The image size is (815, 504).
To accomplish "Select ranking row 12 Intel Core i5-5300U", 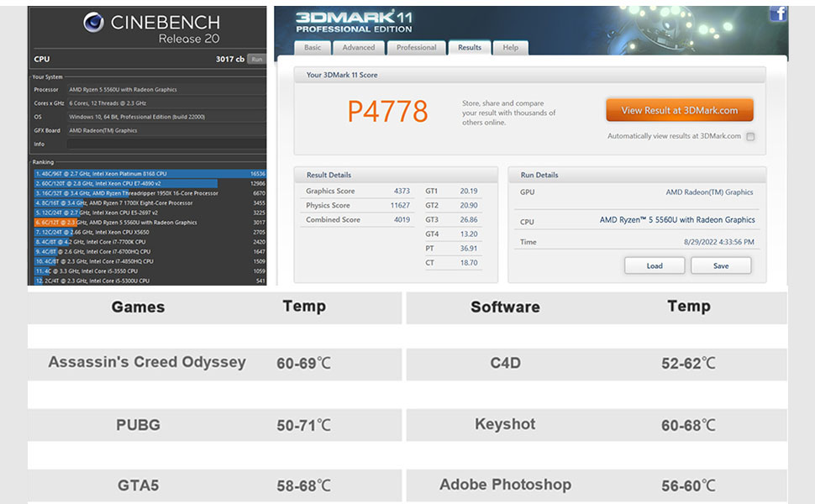I will click(x=150, y=281).
